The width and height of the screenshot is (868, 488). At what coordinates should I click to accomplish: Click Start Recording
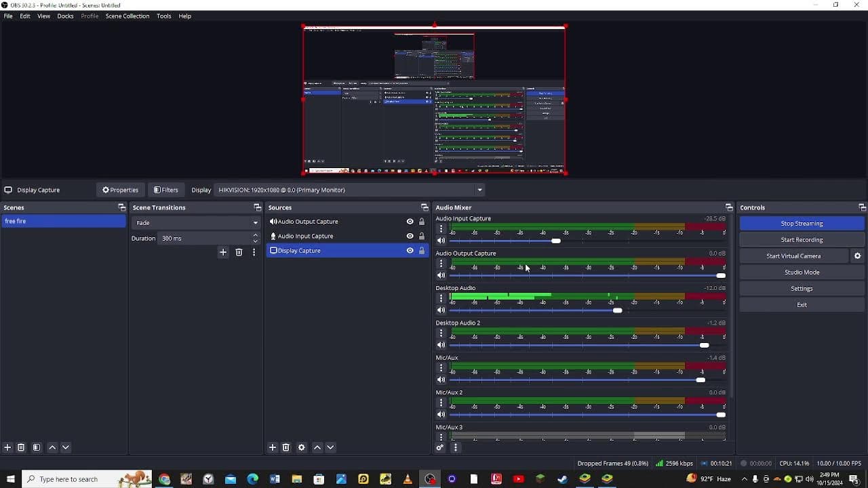(x=802, y=240)
